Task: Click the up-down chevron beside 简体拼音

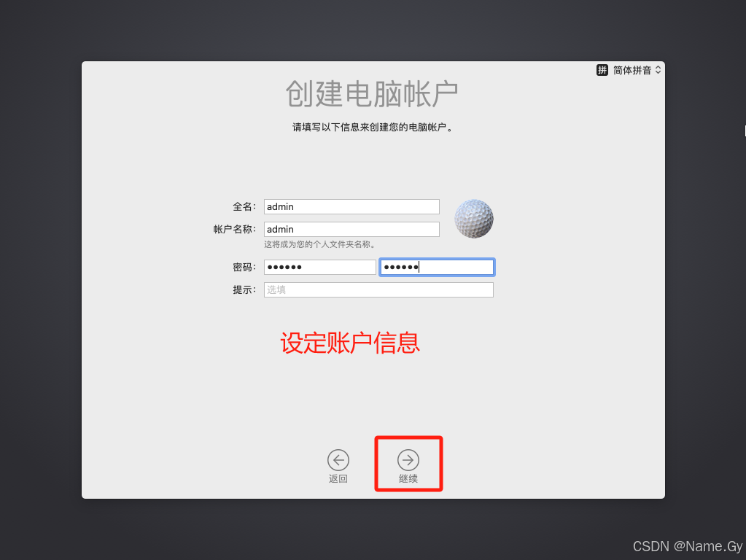Action: coord(658,71)
